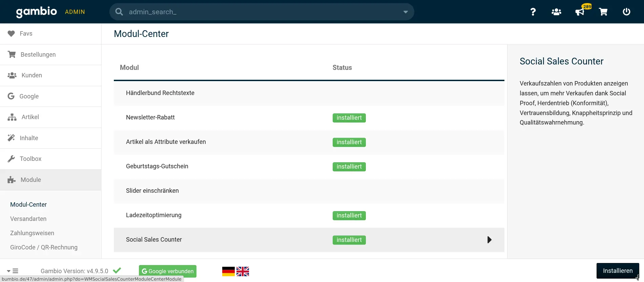Open the Inhalte menu
Screen dimensions: 644x282
tap(51, 138)
